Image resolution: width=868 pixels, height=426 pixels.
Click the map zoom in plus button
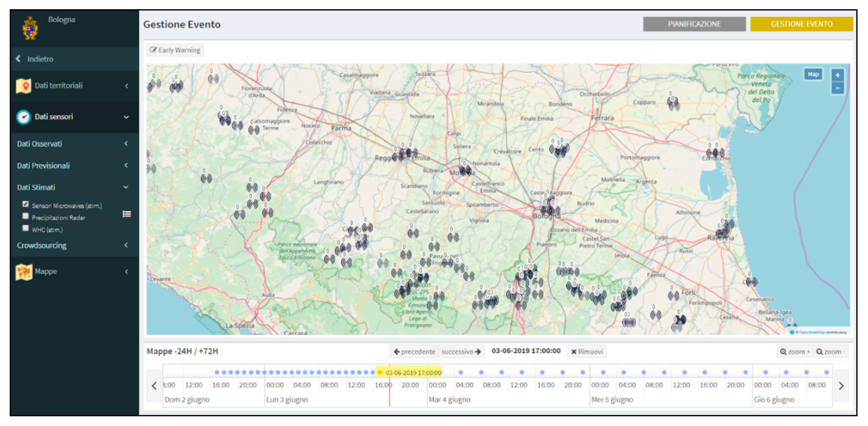pyautogui.click(x=837, y=75)
